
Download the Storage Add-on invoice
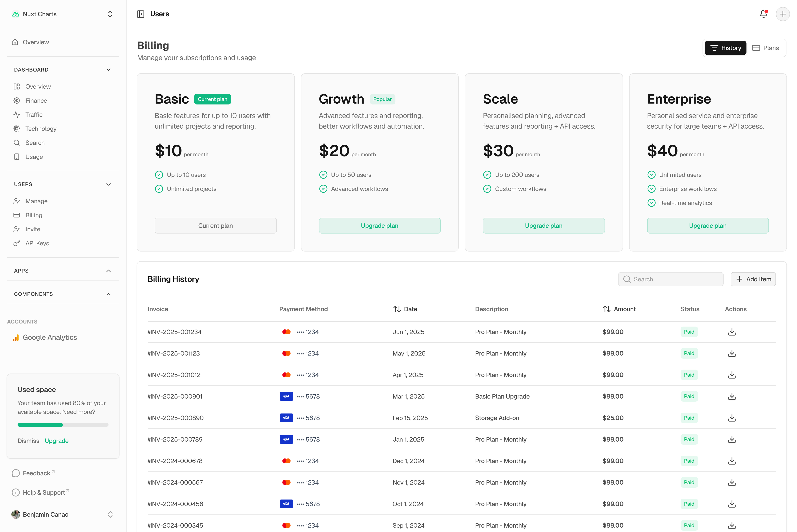coord(732,418)
